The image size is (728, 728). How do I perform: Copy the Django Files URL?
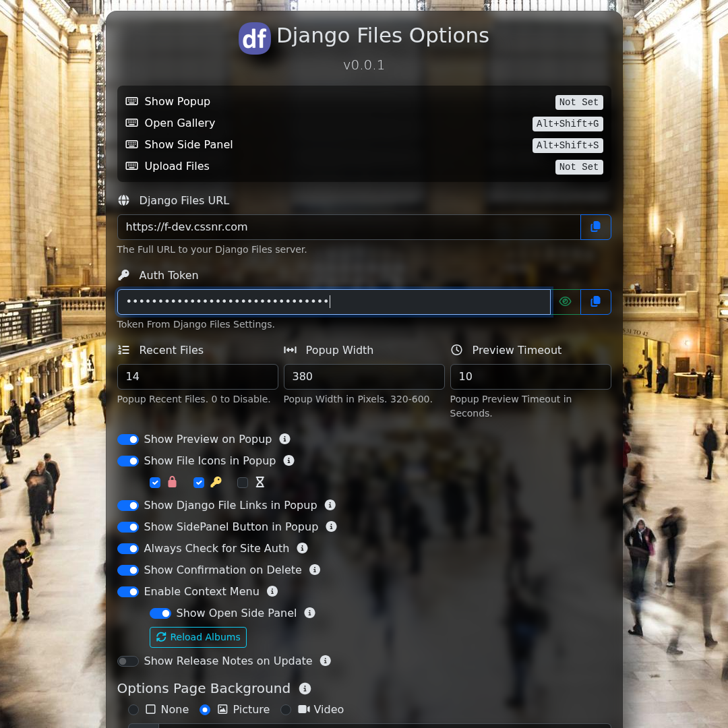click(x=595, y=227)
